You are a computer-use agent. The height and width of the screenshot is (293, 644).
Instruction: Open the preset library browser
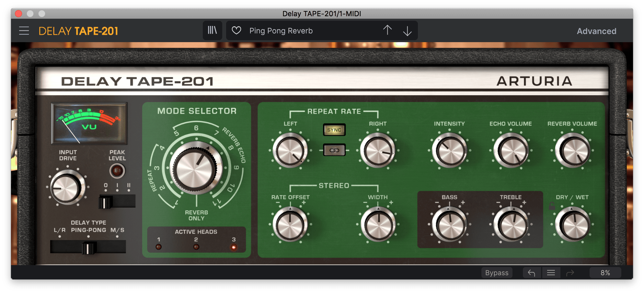tap(212, 30)
